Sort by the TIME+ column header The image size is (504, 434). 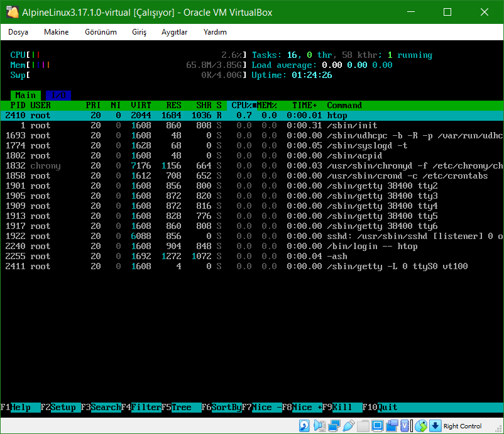pyautogui.click(x=305, y=105)
